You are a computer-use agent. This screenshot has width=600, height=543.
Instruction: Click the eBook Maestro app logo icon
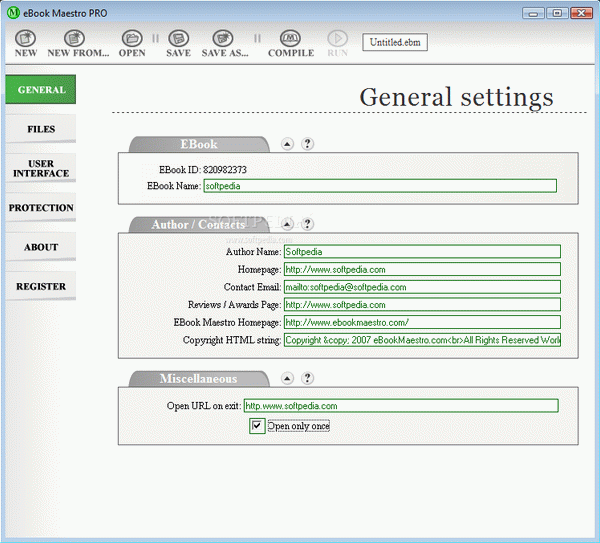coord(13,13)
